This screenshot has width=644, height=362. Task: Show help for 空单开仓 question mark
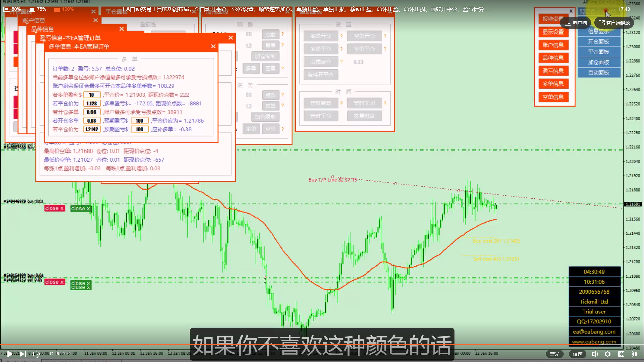coord(385,36)
